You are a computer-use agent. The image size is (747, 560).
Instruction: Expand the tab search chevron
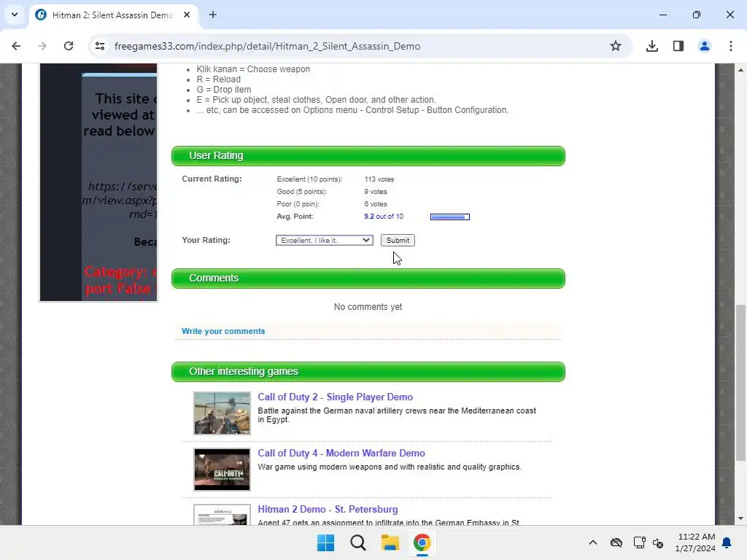(15, 15)
